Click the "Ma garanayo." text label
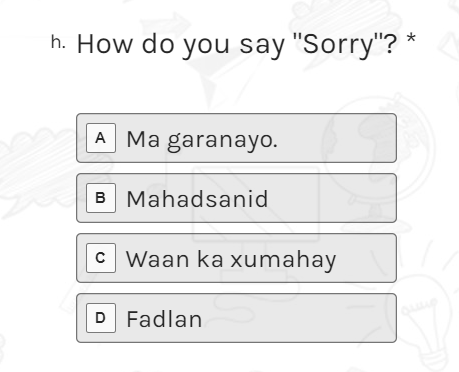The image size is (459, 372). (202, 140)
